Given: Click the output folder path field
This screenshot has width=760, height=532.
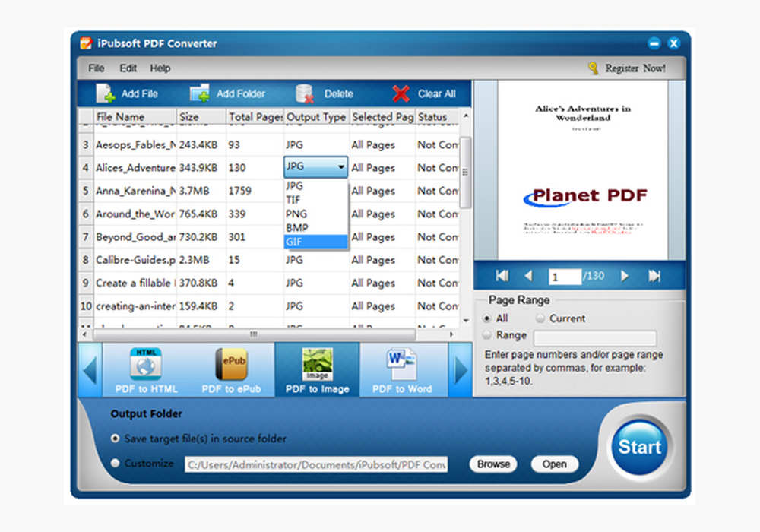Looking at the screenshot, I should point(316,464).
